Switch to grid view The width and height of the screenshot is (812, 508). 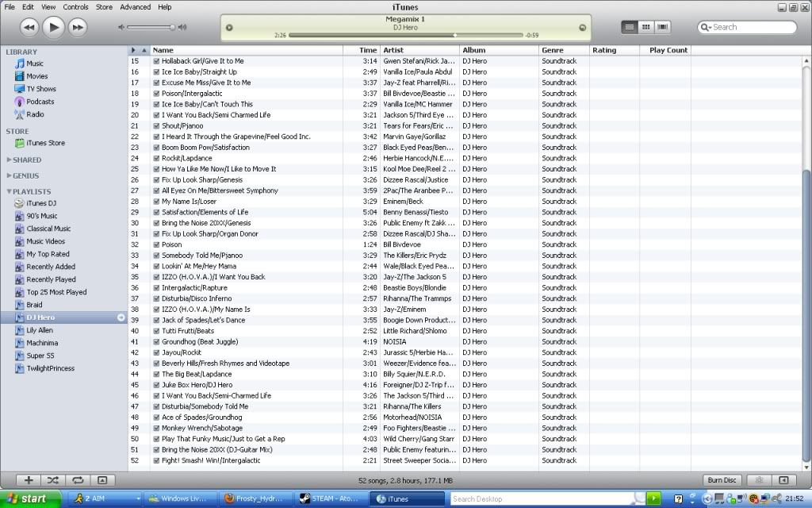click(645, 27)
